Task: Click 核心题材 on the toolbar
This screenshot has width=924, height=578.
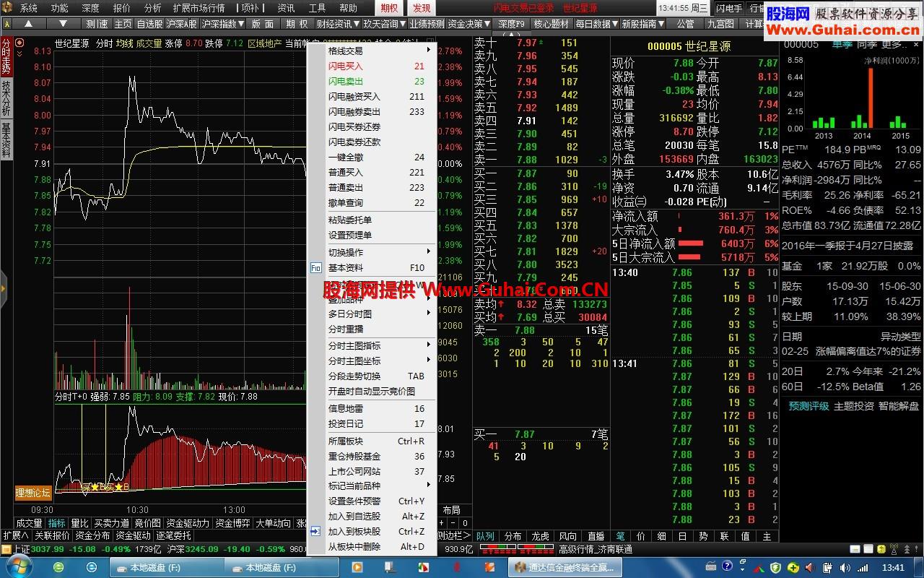Action: pos(551,24)
